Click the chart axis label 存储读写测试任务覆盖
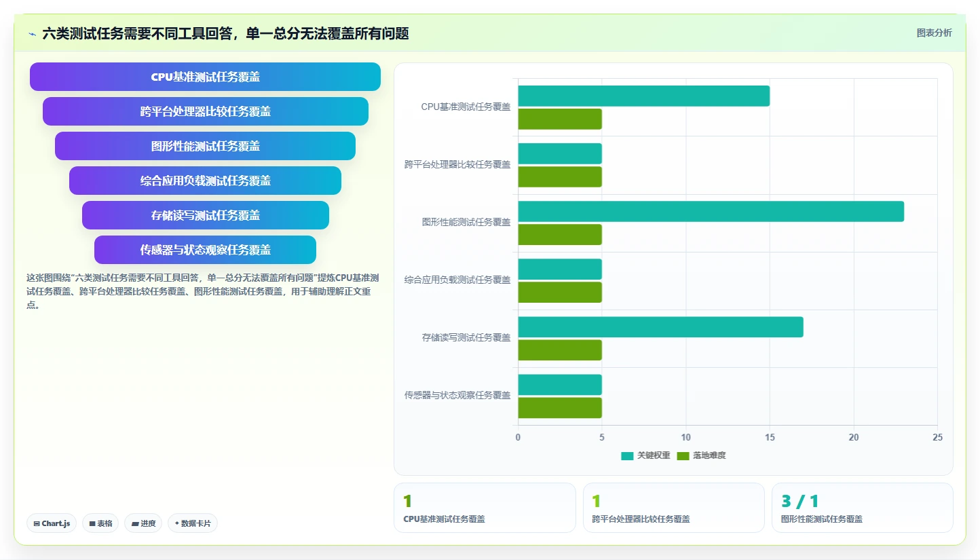 (x=466, y=337)
